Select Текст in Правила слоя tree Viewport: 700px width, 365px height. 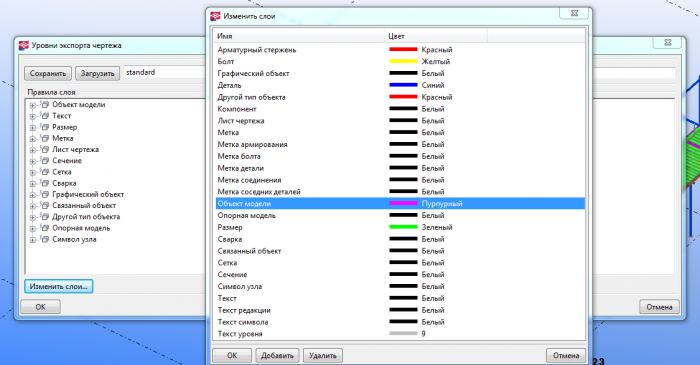62,116
